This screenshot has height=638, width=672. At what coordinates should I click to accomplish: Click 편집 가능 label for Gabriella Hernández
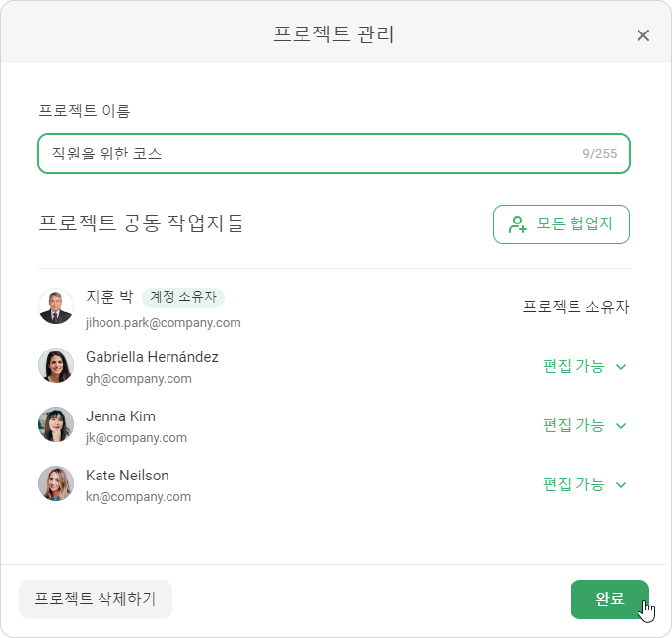tap(573, 366)
